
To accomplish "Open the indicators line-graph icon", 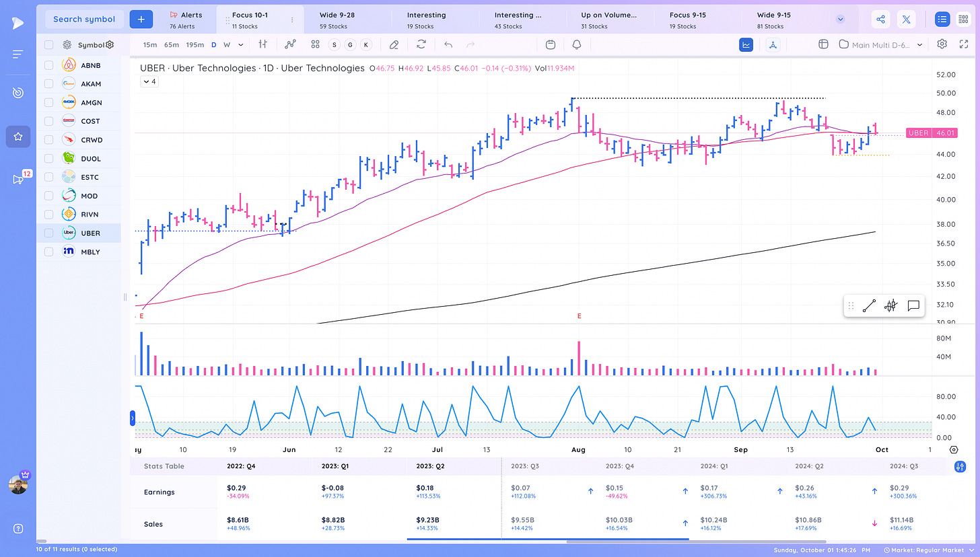I will [290, 44].
